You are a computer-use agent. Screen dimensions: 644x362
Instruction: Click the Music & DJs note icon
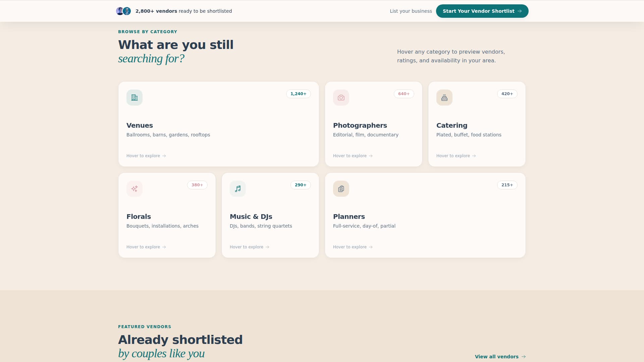coord(238,189)
